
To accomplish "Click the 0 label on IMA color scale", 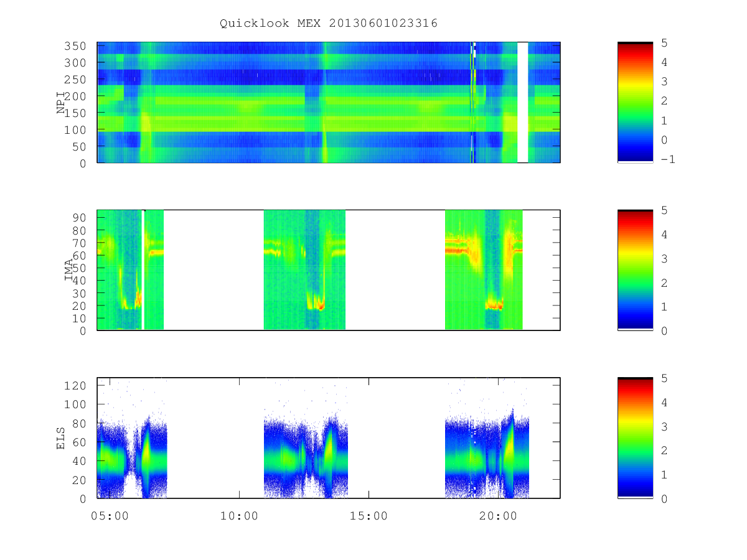I will pos(665,331).
